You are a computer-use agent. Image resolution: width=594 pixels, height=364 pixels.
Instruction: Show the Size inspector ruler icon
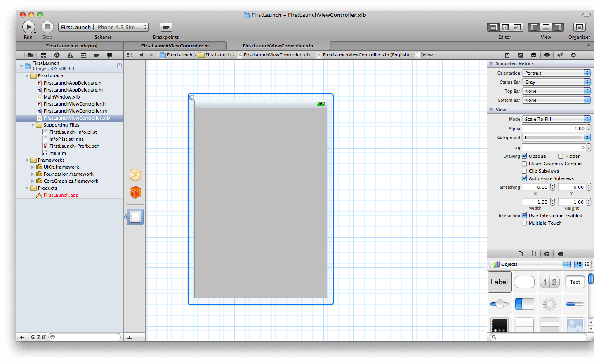(x=560, y=55)
